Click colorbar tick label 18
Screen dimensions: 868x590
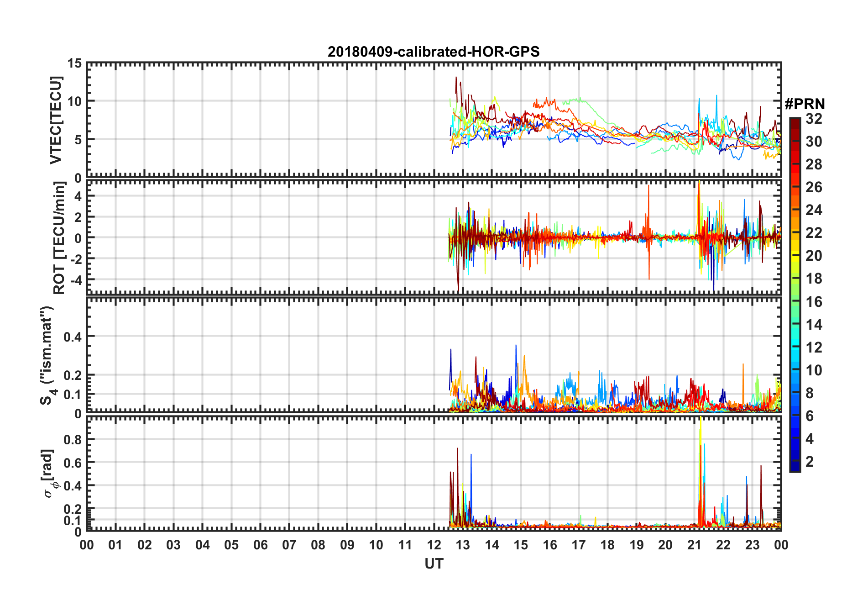click(814, 279)
